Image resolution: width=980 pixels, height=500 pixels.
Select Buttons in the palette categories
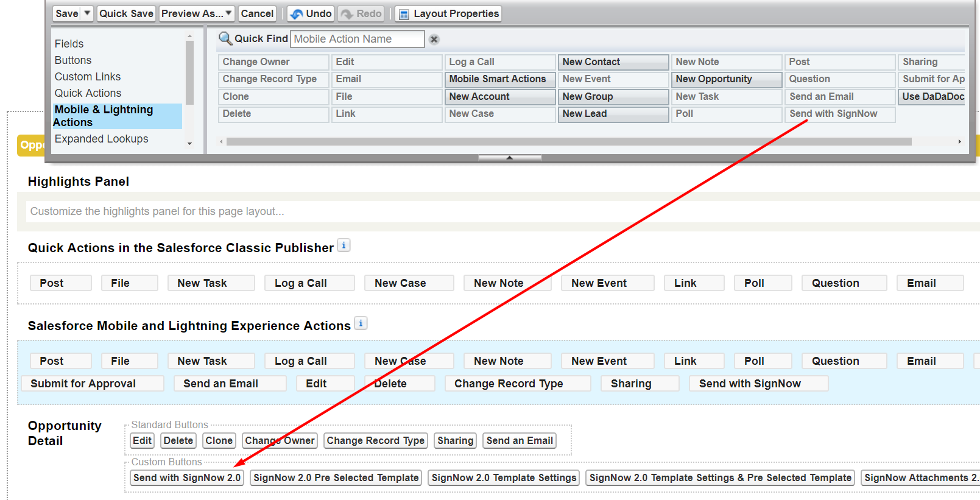73,60
